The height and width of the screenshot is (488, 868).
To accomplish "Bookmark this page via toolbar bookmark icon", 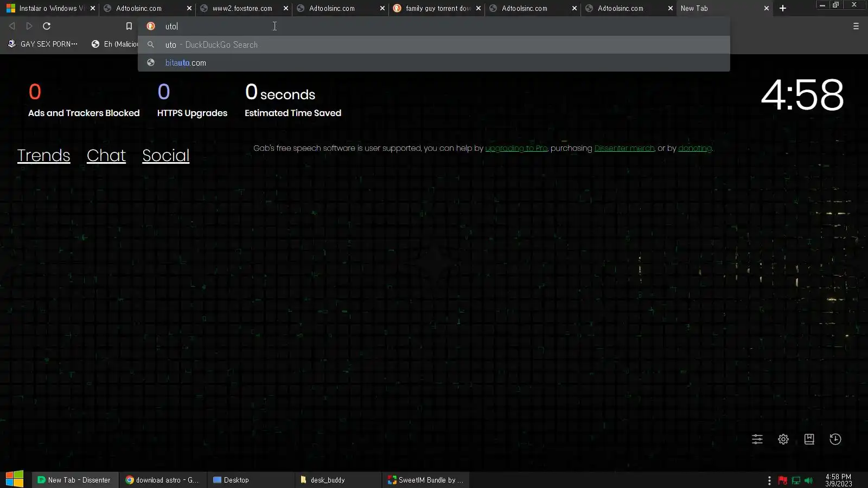I will [x=129, y=26].
